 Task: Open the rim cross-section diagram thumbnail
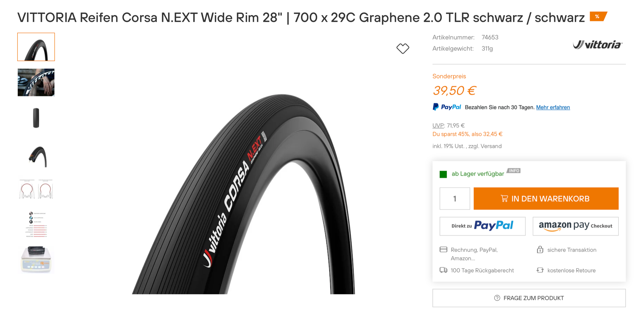coord(36,189)
